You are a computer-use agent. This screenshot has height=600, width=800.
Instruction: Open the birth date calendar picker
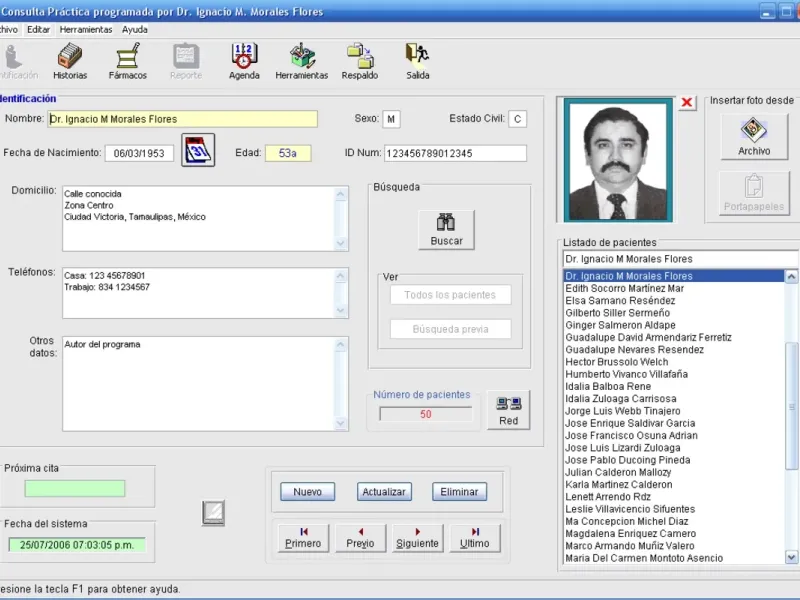pyautogui.click(x=198, y=152)
